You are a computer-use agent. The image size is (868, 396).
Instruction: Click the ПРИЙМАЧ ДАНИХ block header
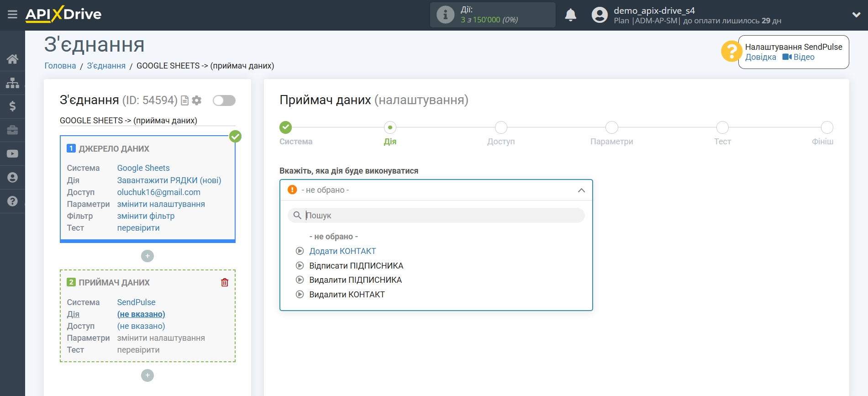[114, 283]
